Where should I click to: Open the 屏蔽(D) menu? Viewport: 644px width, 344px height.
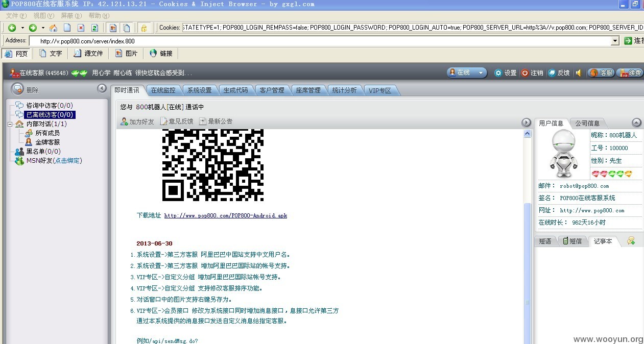coord(71,15)
